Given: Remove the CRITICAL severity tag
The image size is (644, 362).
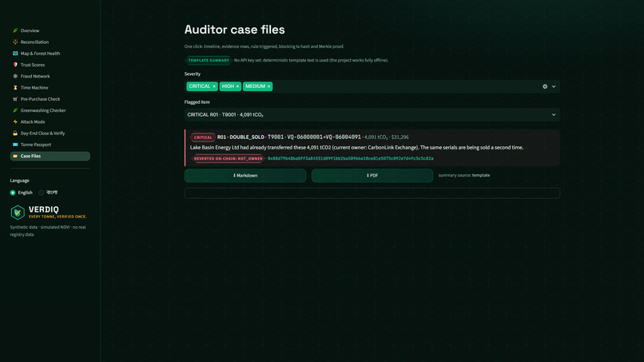Looking at the screenshot, I should tap(214, 86).
